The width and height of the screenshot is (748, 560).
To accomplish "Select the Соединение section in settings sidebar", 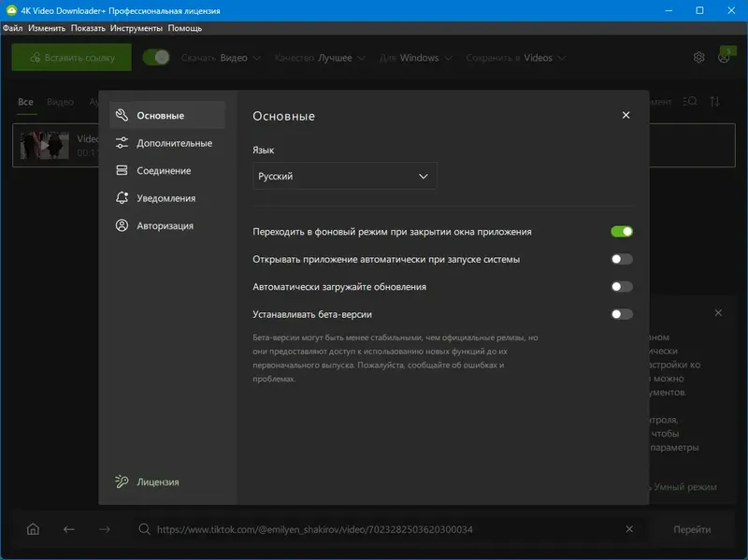I will pyautogui.click(x=164, y=170).
